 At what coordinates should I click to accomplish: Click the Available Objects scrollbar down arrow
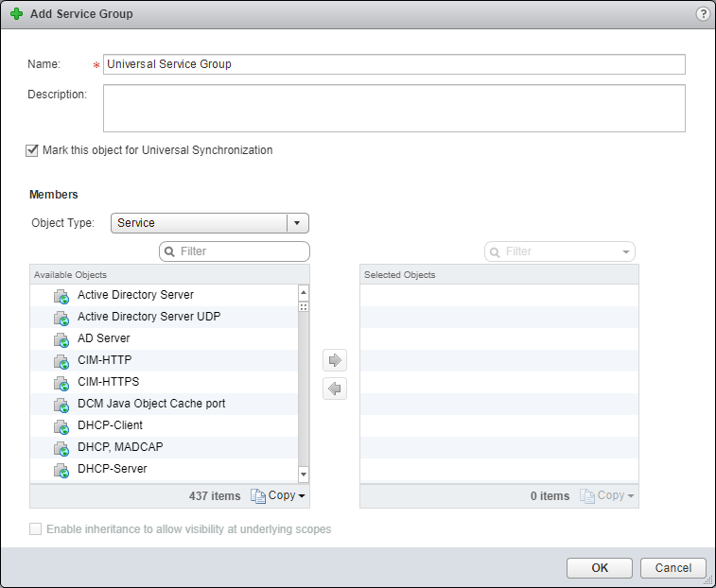(x=304, y=474)
